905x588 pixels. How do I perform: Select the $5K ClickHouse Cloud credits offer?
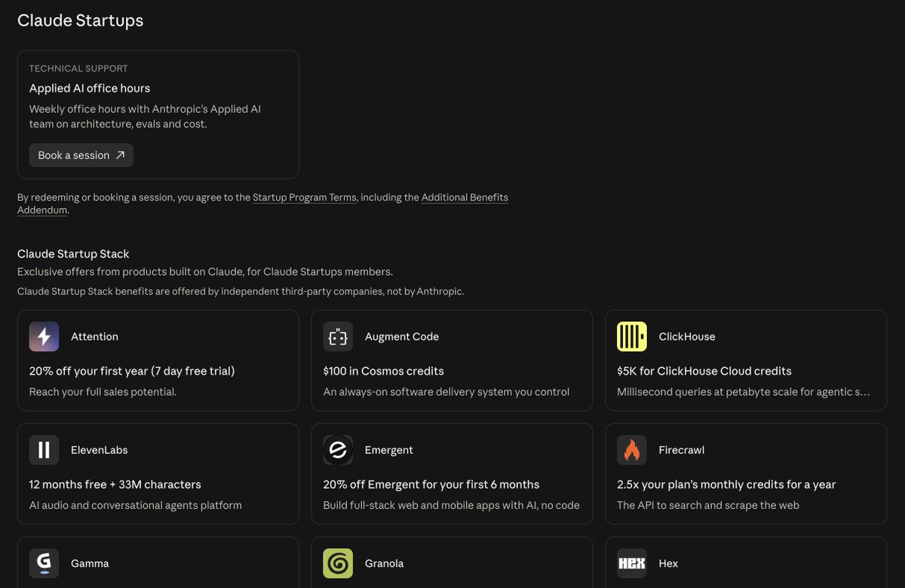704,371
